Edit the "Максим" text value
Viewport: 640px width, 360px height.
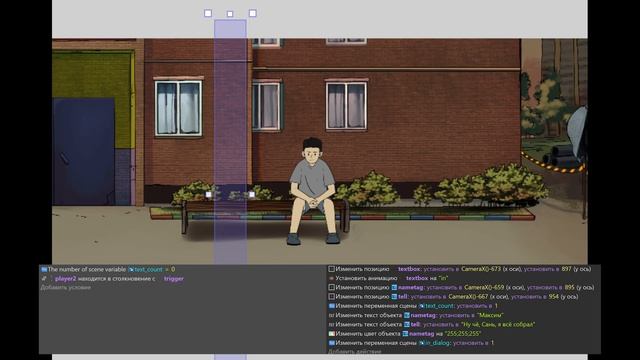490,316
